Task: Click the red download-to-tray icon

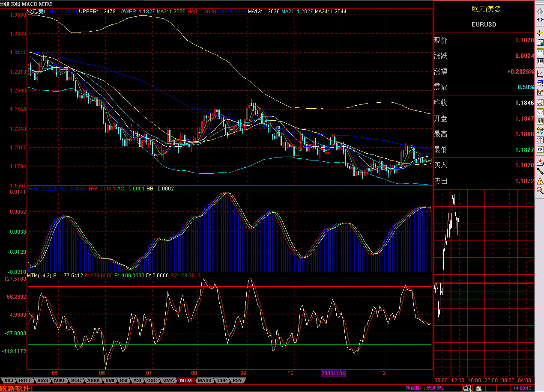Action: [540, 163]
